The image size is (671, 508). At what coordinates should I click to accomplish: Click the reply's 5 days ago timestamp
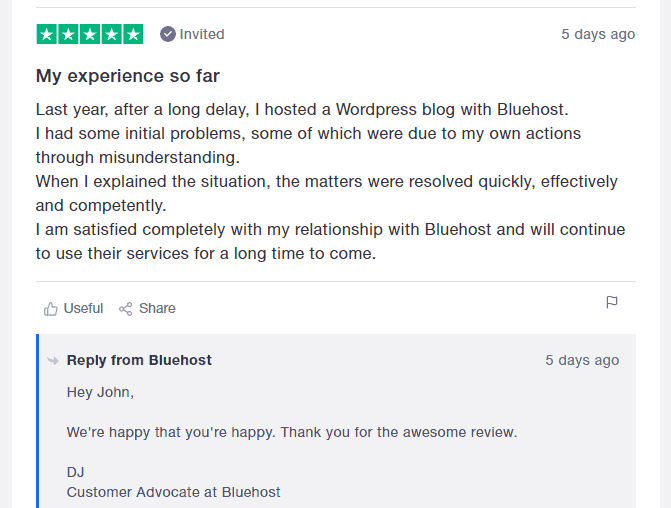point(582,360)
